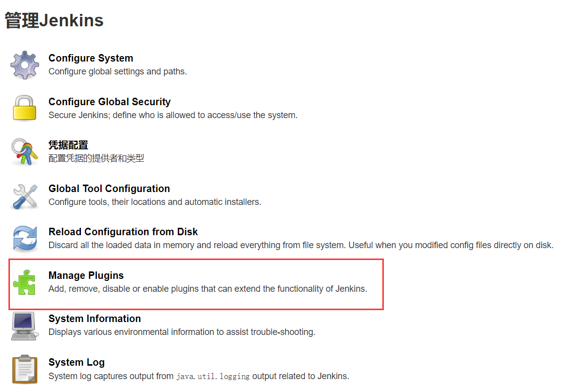The height and width of the screenshot is (392, 574).
Task: Open the System Log link
Action: [x=76, y=362]
